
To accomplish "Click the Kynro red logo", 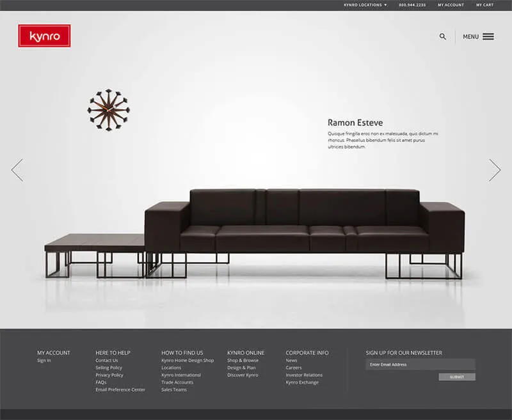I will click(x=44, y=36).
